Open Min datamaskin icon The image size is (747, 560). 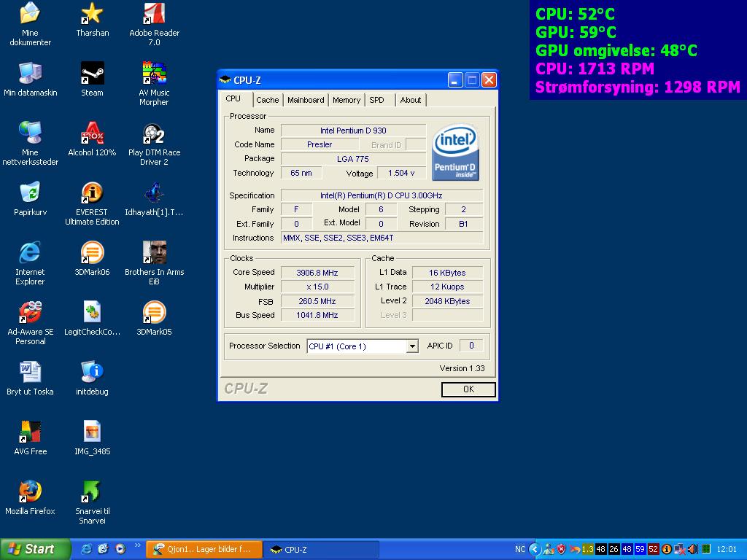tap(30, 73)
